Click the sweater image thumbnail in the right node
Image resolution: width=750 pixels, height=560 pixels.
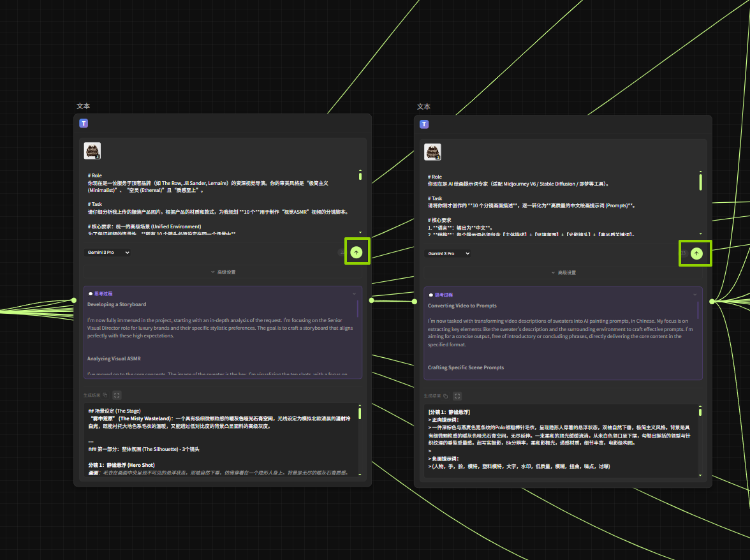433,152
